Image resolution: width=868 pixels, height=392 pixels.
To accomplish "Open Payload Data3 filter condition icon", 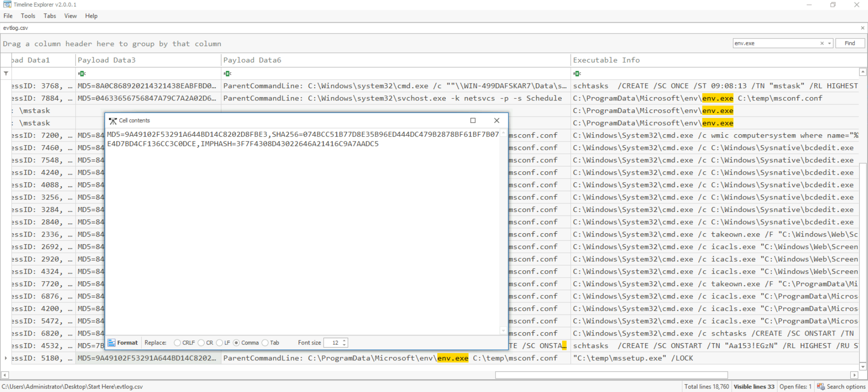I will pos(81,74).
